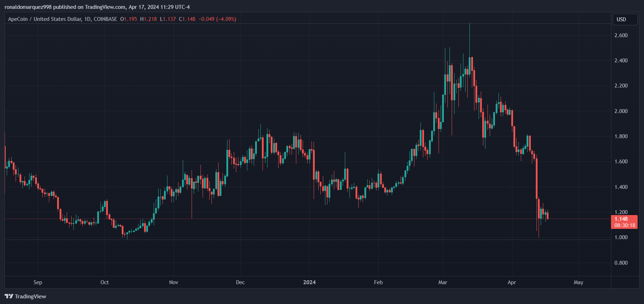Click the Apr label on time axis
The height and width of the screenshot is (304, 644).
[512, 282]
